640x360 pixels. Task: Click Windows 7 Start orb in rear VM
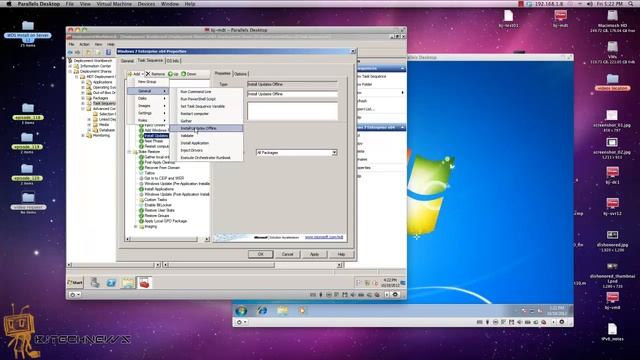pyautogui.click(x=241, y=311)
